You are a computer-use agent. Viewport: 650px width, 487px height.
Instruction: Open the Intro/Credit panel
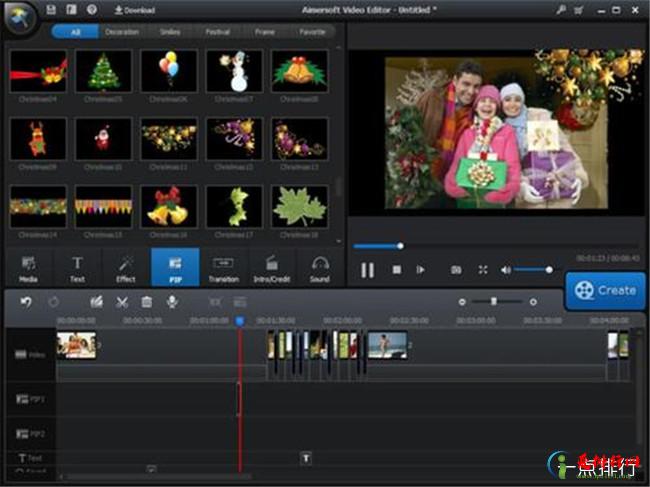271,268
